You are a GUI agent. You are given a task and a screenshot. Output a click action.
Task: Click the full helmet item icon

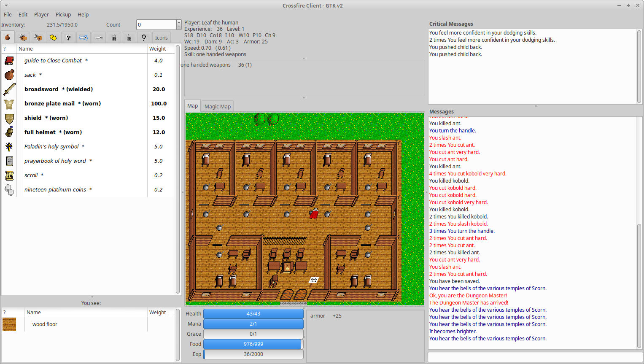pyautogui.click(x=9, y=132)
